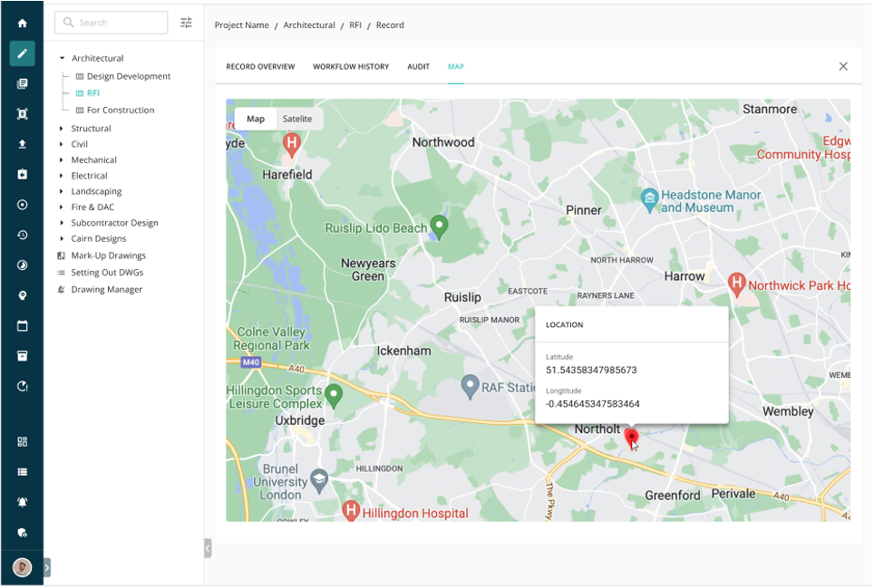The height and width of the screenshot is (588, 874).
Task: Open the user avatar profile picture
Action: click(23, 568)
